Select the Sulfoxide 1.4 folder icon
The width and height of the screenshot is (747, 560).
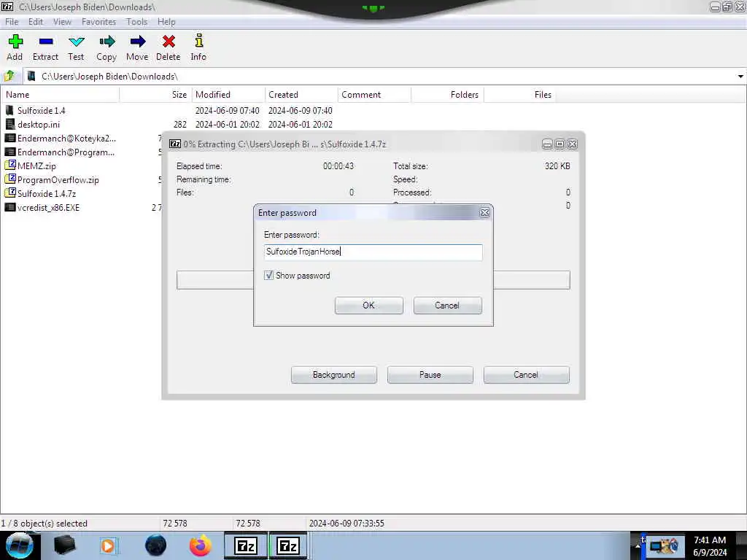pyautogui.click(x=9, y=111)
